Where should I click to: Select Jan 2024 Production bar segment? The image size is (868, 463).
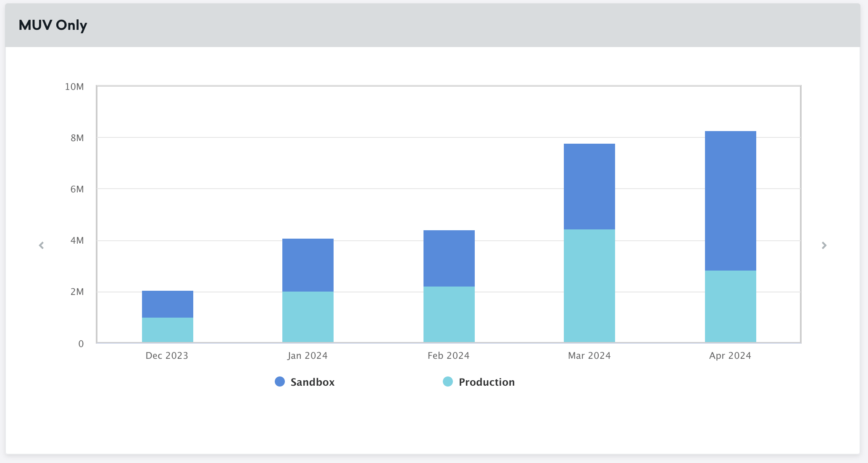click(308, 317)
